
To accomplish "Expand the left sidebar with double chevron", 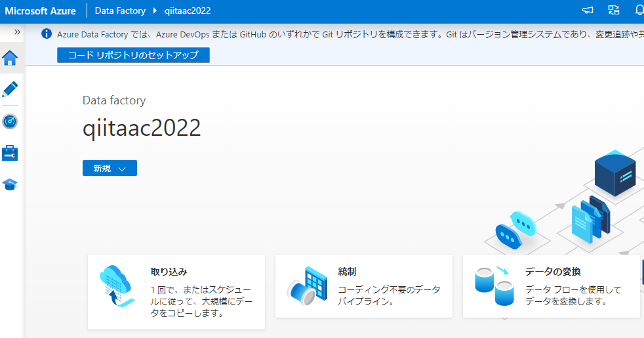I will [x=17, y=32].
